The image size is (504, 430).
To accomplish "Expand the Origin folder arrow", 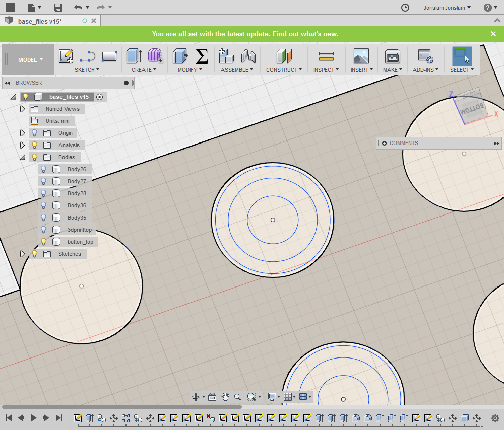I will point(22,133).
